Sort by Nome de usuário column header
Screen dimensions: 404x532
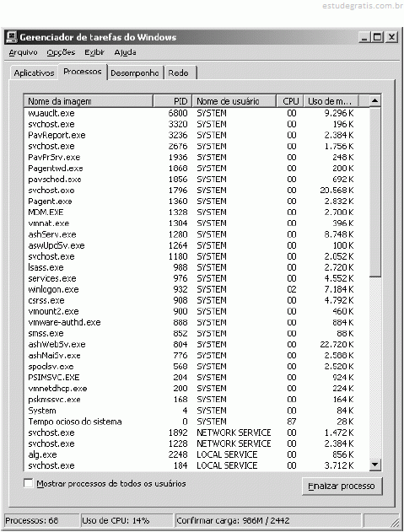tap(234, 101)
